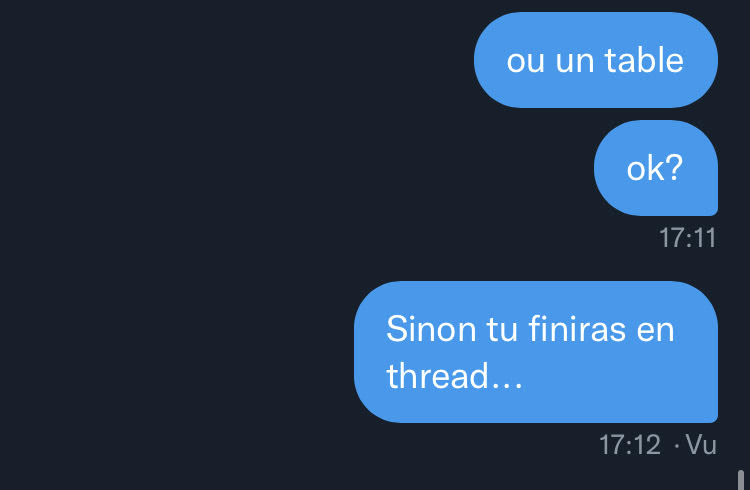
Task: Click the scrollbar thumb at the bottom right
Action: (x=741, y=480)
